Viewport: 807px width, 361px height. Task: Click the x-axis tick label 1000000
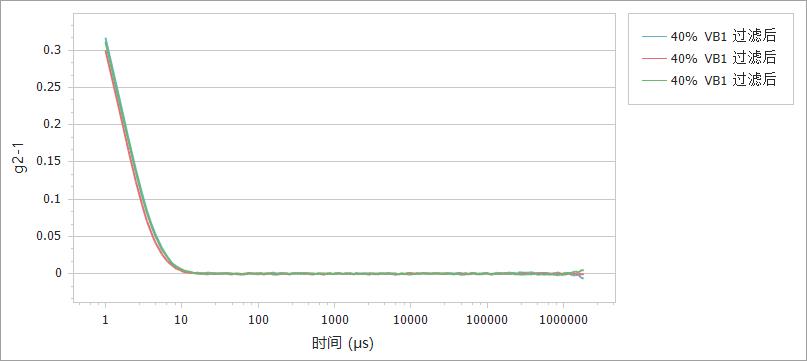[563, 320]
